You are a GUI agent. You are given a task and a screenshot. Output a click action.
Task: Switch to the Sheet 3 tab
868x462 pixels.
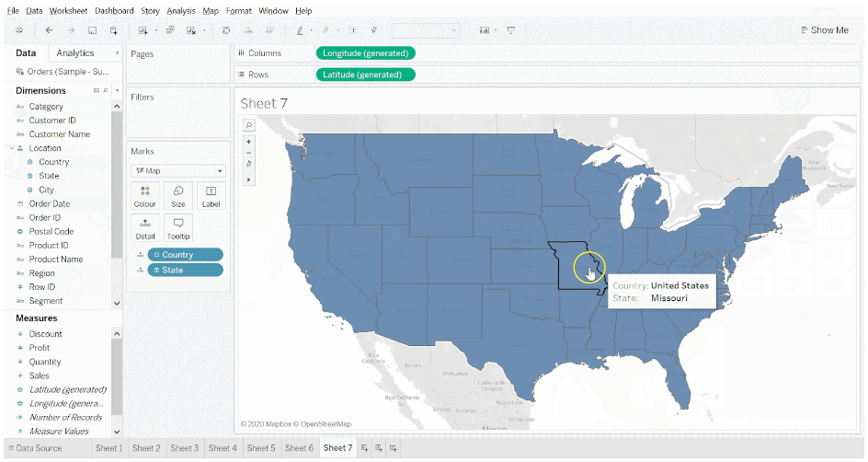184,448
